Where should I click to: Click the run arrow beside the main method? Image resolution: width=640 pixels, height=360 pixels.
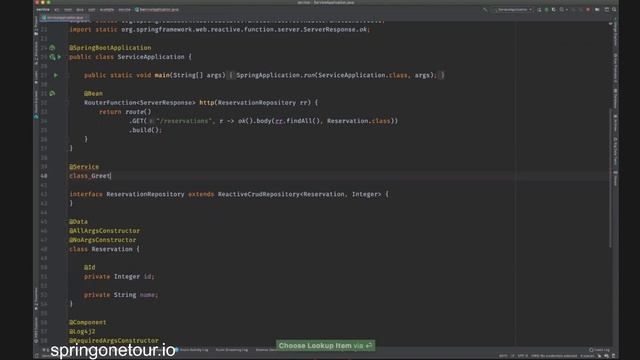point(56,75)
